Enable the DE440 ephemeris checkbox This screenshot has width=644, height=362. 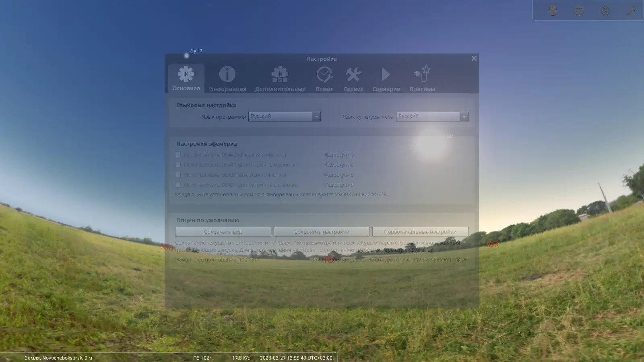tap(178, 154)
